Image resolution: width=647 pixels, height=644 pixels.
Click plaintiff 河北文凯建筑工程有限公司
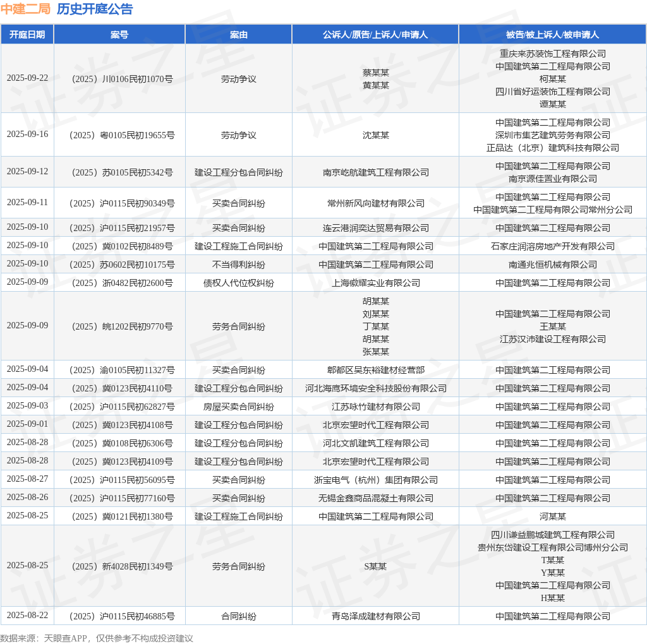pyautogui.click(x=376, y=443)
